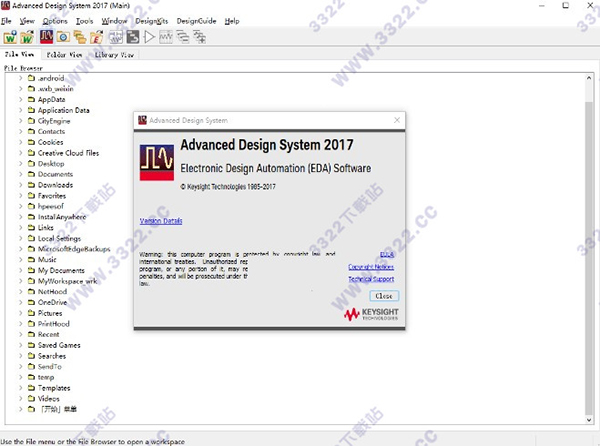
Task: Click the stacked folders Example Directory icon
Action: point(80,37)
